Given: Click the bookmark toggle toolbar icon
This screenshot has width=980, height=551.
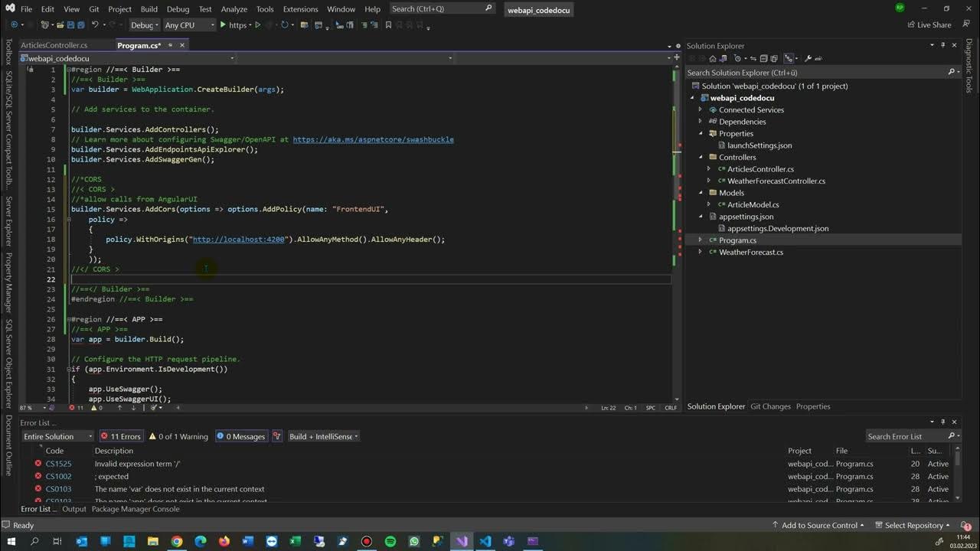Looking at the screenshot, I should [x=388, y=24].
